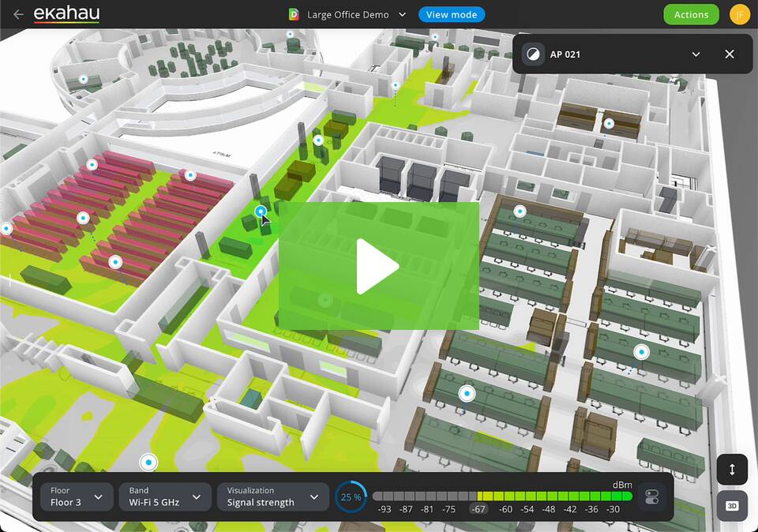This screenshot has height=532, width=758.
Task: Click the dBm signal strength legend bar
Action: coord(502,496)
